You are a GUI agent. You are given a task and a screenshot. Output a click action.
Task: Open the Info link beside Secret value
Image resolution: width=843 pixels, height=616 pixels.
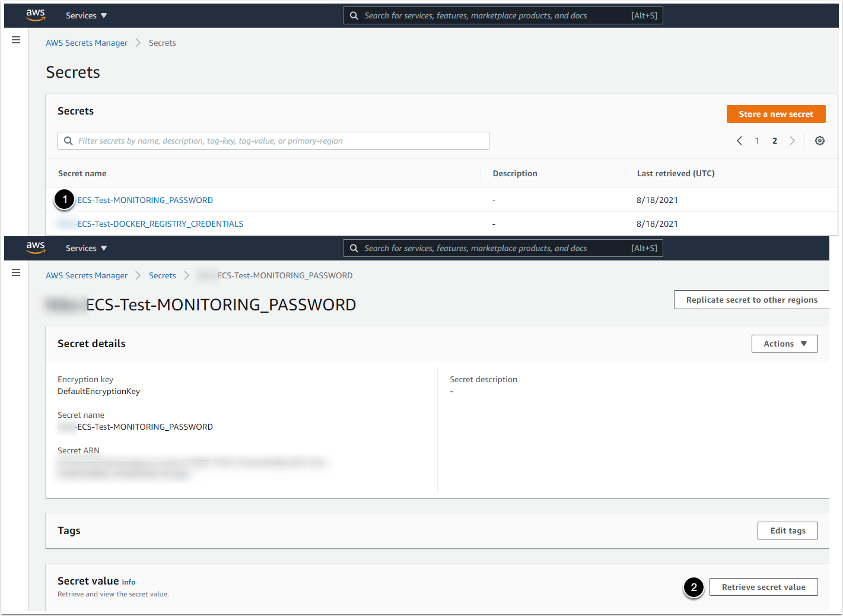[129, 582]
